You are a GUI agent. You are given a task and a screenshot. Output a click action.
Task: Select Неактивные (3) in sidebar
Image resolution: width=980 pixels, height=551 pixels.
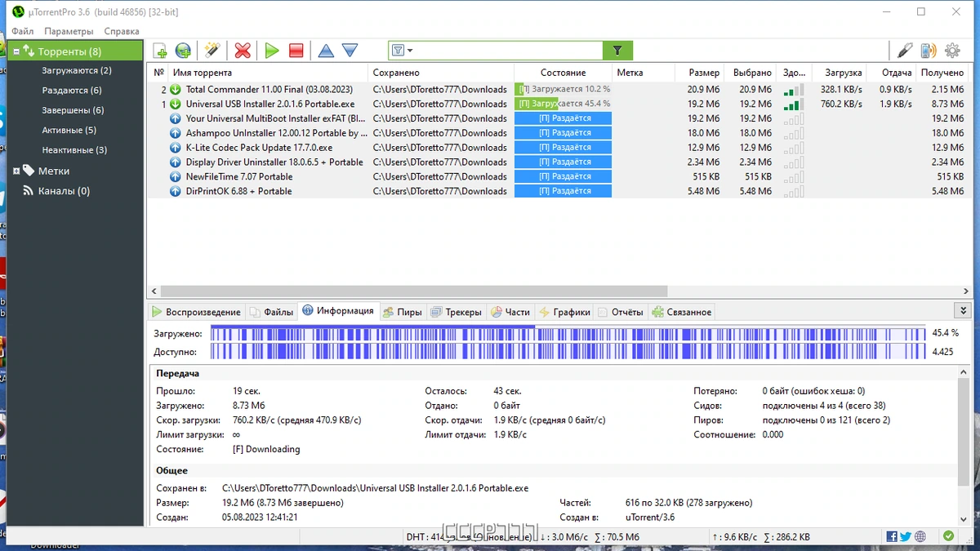pos(74,150)
